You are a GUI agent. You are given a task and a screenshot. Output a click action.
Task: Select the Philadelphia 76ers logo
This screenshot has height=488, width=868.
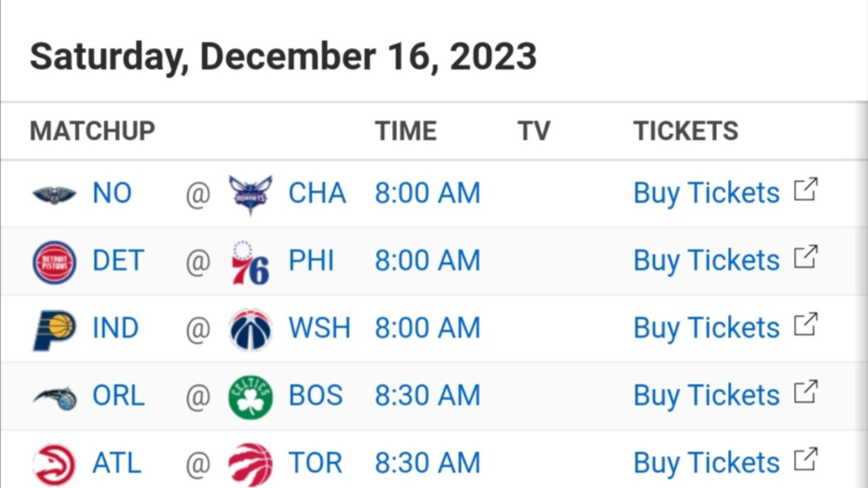(x=250, y=263)
